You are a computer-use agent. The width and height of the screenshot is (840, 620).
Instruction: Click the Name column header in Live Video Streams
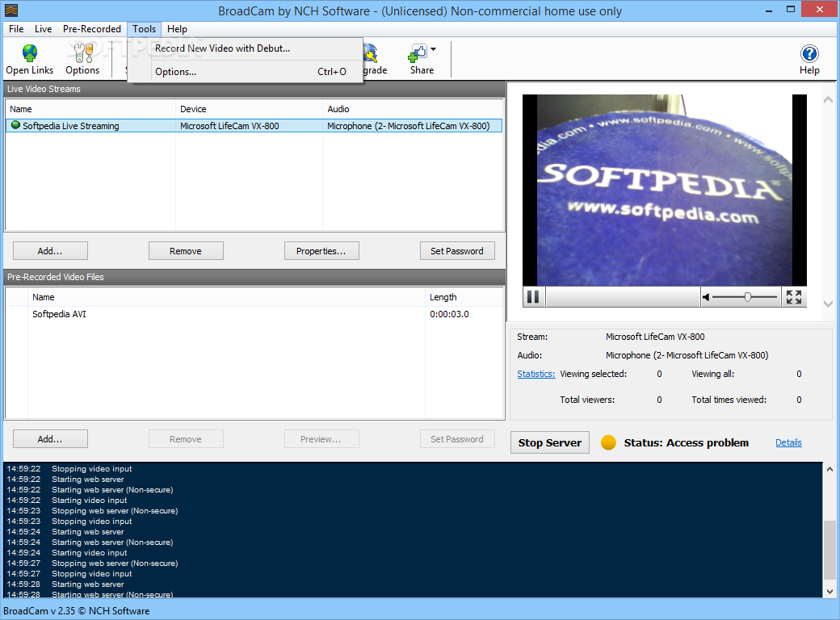click(90, 109)
